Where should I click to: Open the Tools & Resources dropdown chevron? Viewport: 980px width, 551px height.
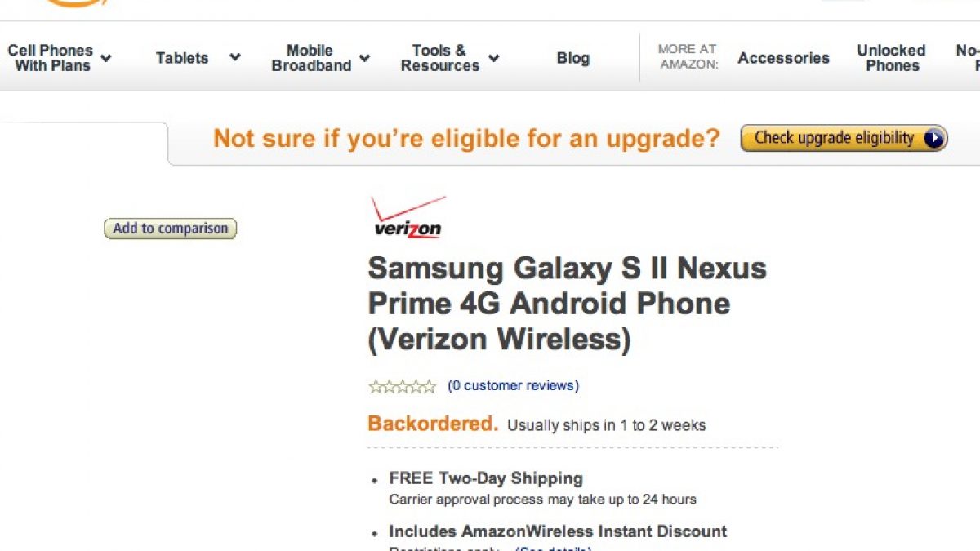493,58
